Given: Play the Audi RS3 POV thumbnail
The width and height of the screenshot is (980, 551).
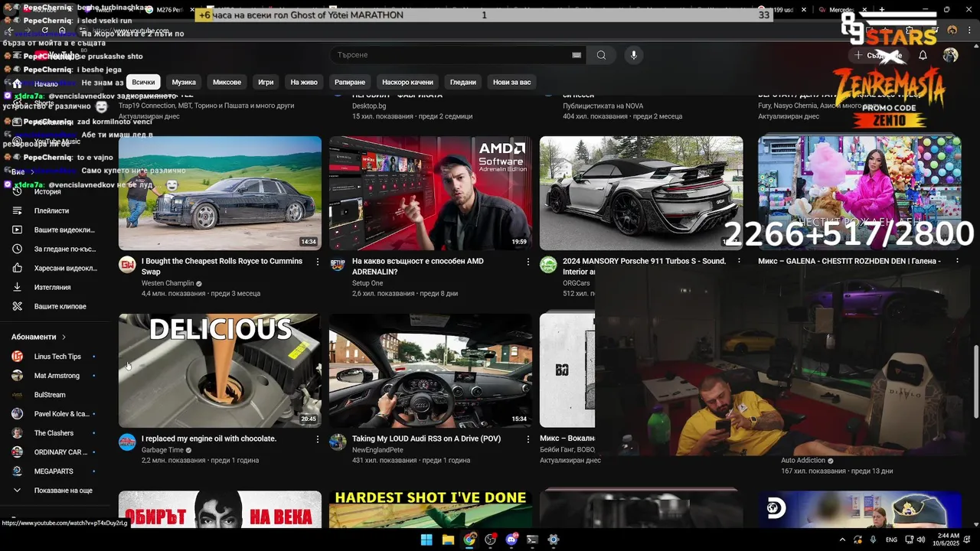Looking at the screenshot, I should pos(430,370).
